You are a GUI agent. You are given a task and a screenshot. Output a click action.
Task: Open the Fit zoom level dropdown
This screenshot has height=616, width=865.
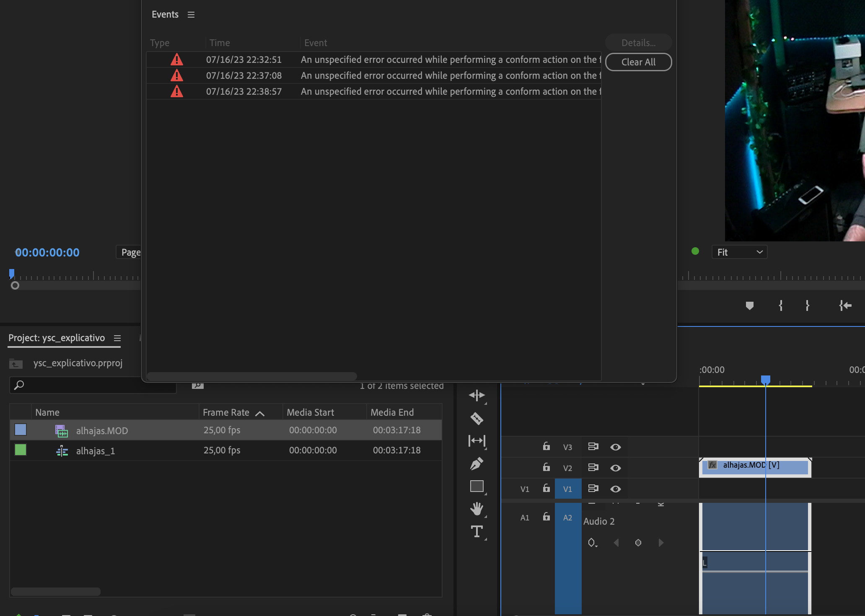[x=739, y=252]
